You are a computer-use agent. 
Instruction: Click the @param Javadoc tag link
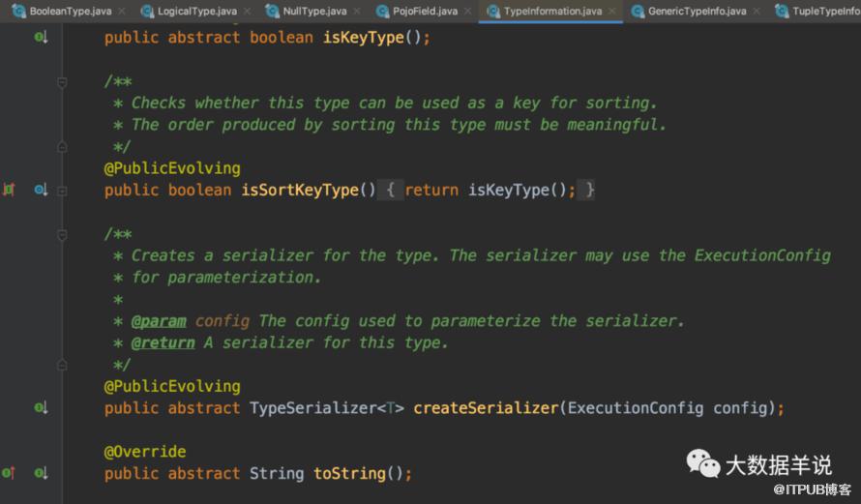coord(159,321)
